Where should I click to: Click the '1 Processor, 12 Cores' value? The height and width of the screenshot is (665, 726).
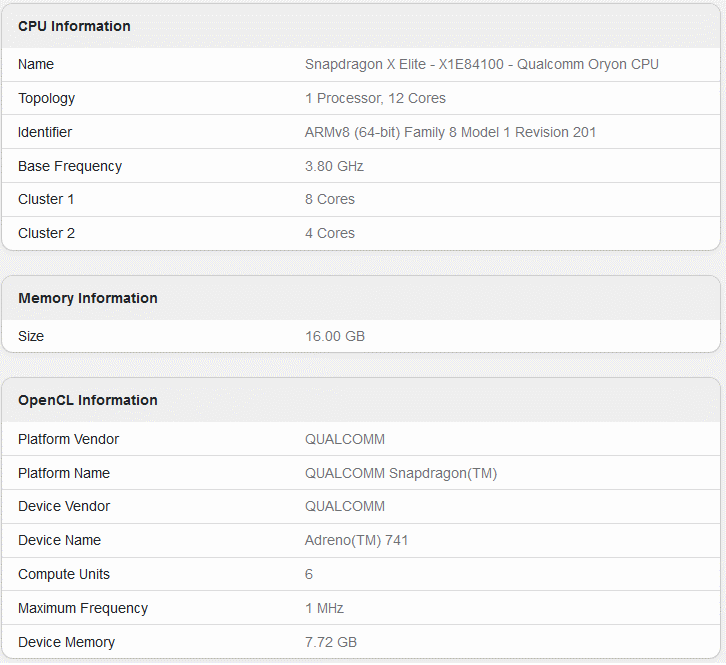coord(375,98)
